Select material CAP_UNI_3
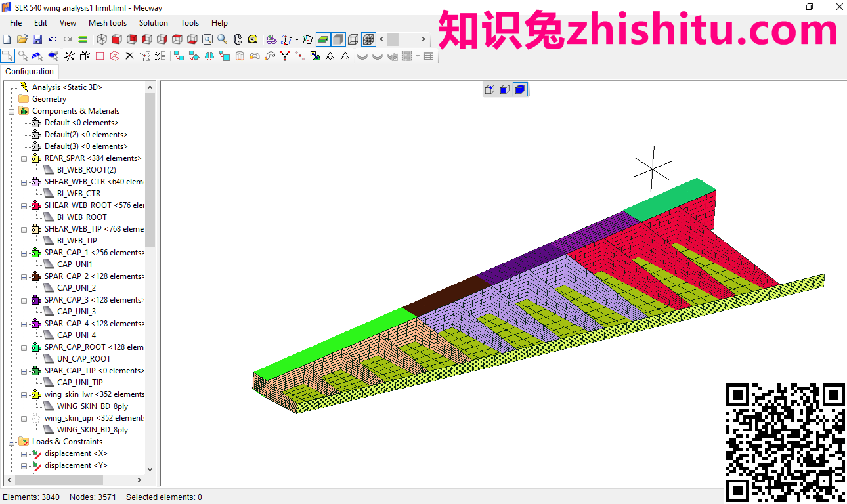Viewport: 847px width, 504px height. [x=76, y=312]
